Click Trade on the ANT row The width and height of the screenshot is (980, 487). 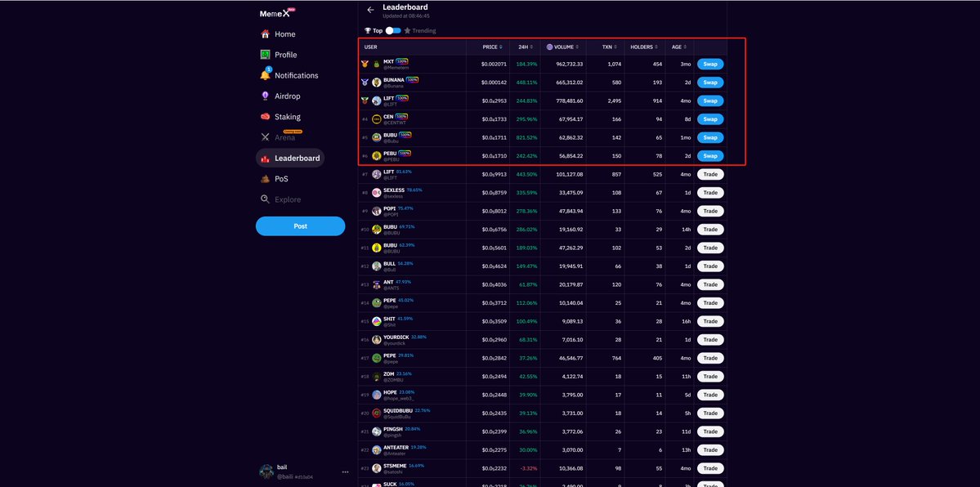710,284
